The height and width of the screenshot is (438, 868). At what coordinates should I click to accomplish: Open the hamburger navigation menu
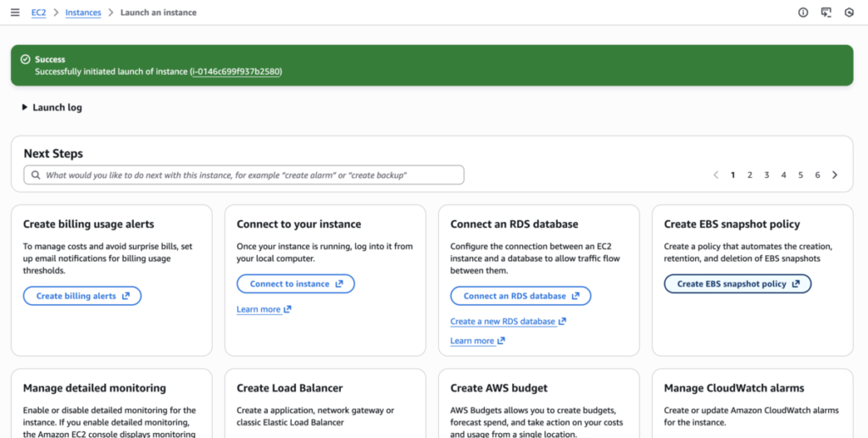click(x=14, y=13)
